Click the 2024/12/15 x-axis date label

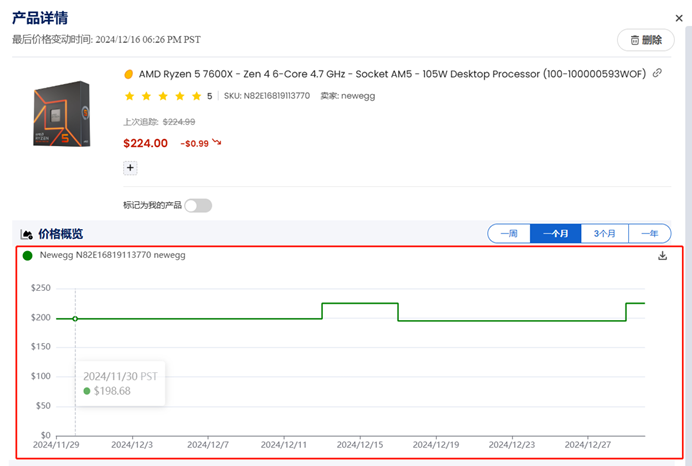(360, 445)
